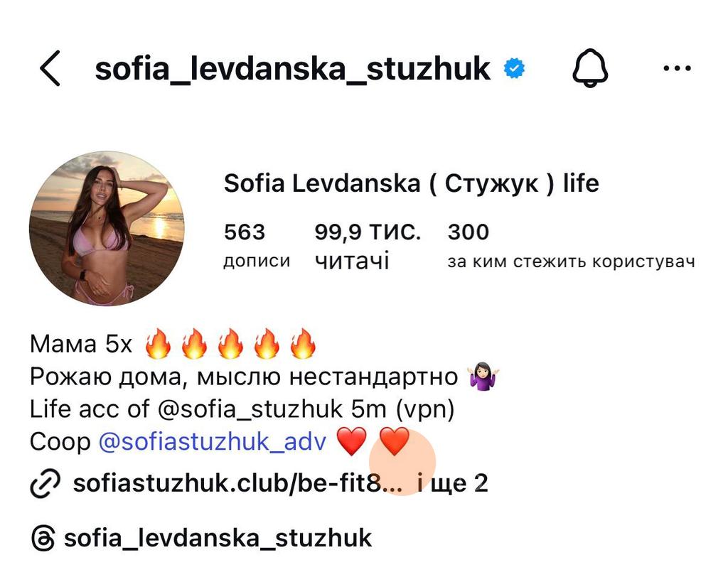View the 563 дописи posts count

coord(256,245)
